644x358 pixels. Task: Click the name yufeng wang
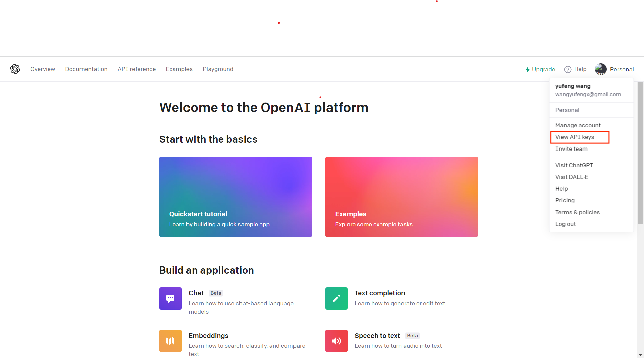[573, 86]
